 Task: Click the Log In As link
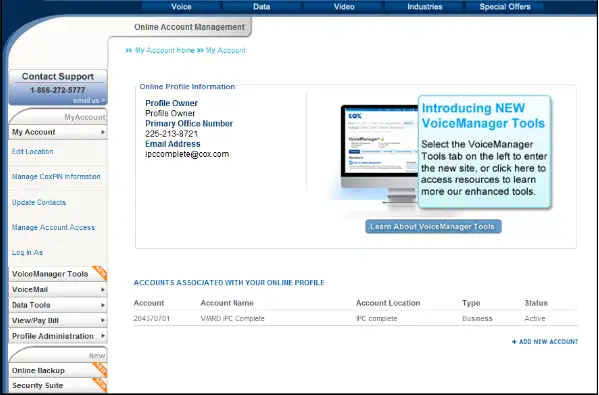coord(27,253)
